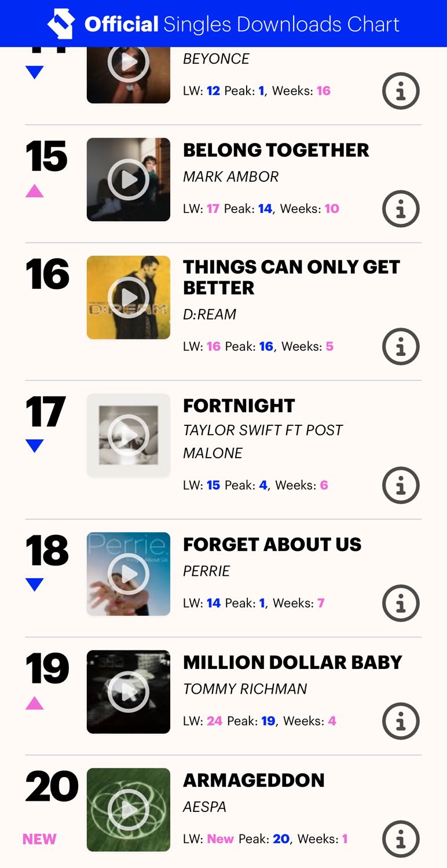This screenshot has height=868, width=447.
Task: Show info for Fortnight
Action: [401, 486]
